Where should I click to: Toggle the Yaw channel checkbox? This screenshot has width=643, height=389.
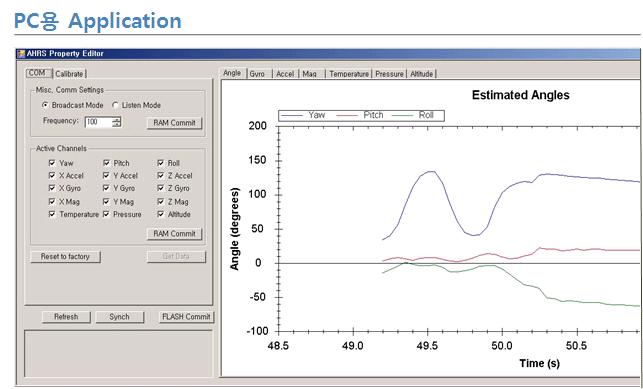pyautogui.click(x=52, y=163)
